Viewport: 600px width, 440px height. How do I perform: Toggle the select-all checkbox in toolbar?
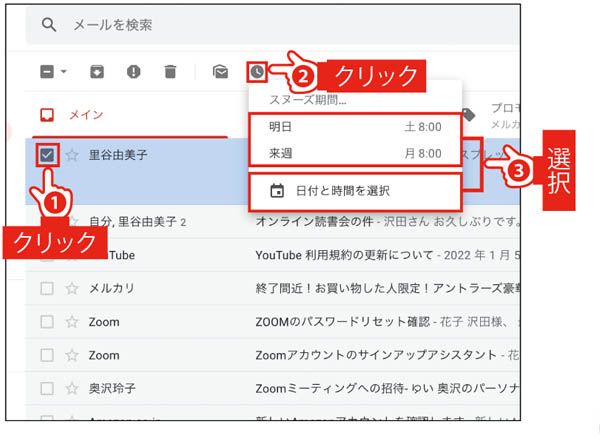[47, 72]
